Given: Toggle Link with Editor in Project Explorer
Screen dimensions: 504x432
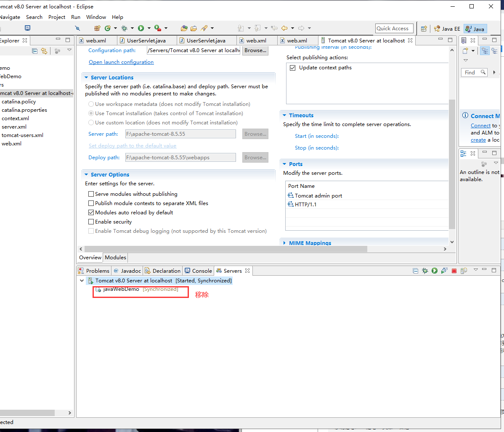Looking at the screenshot, I should 44,51.
